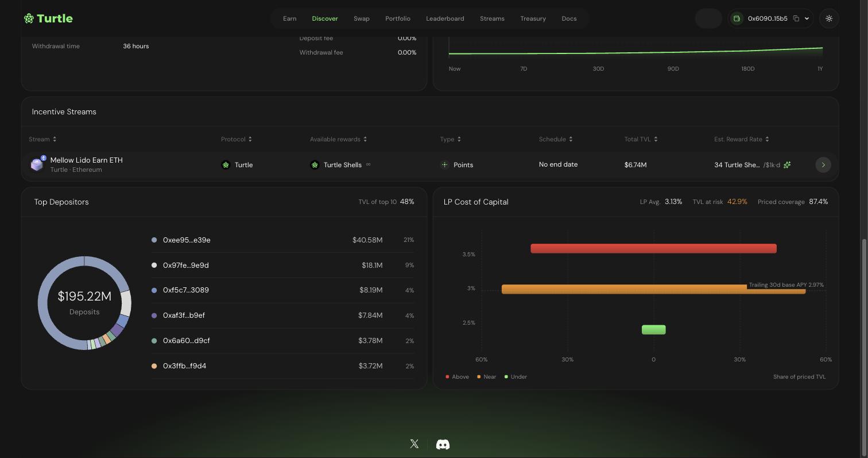Open the Swap page

(362, 18)
